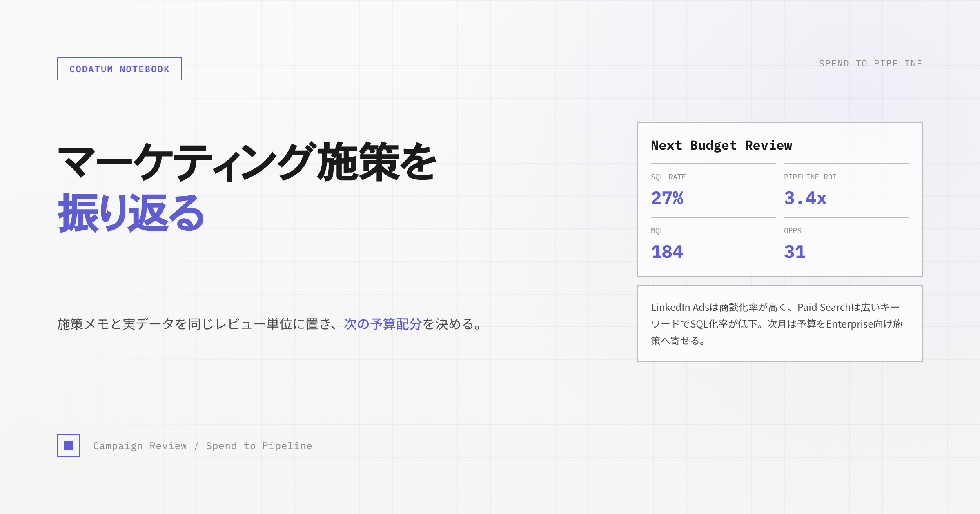Click the 31 opps value
980x514 pixels.
coord(795,252)
